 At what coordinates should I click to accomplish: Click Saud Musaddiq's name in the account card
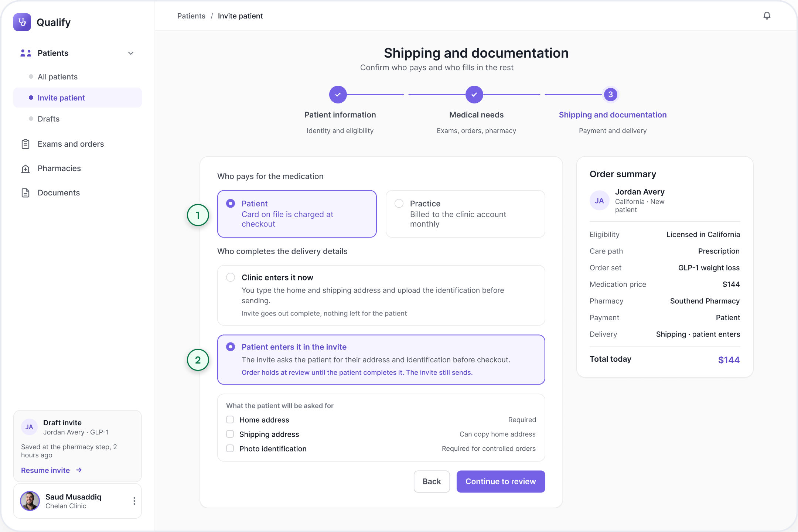click(73, 497)
